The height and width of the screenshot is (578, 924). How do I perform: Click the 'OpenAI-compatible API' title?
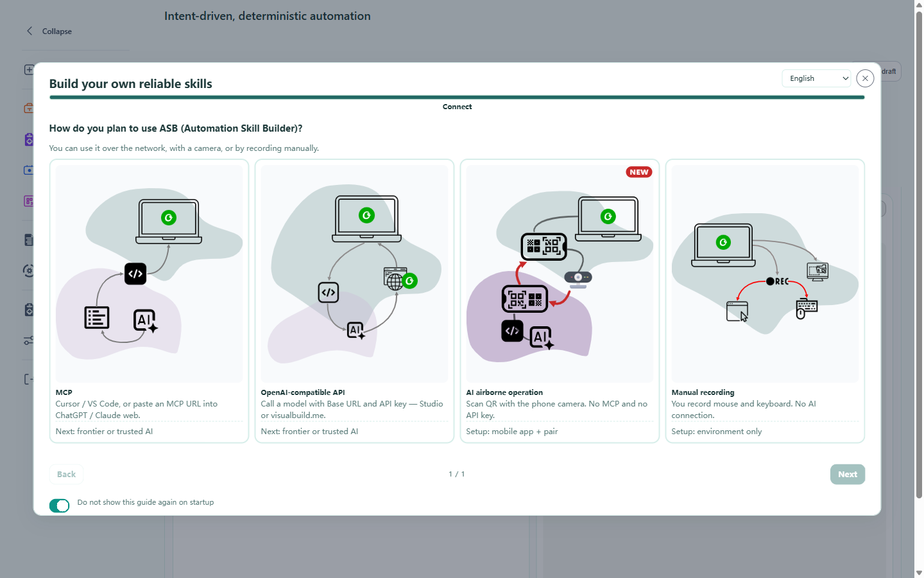[303, 392]
